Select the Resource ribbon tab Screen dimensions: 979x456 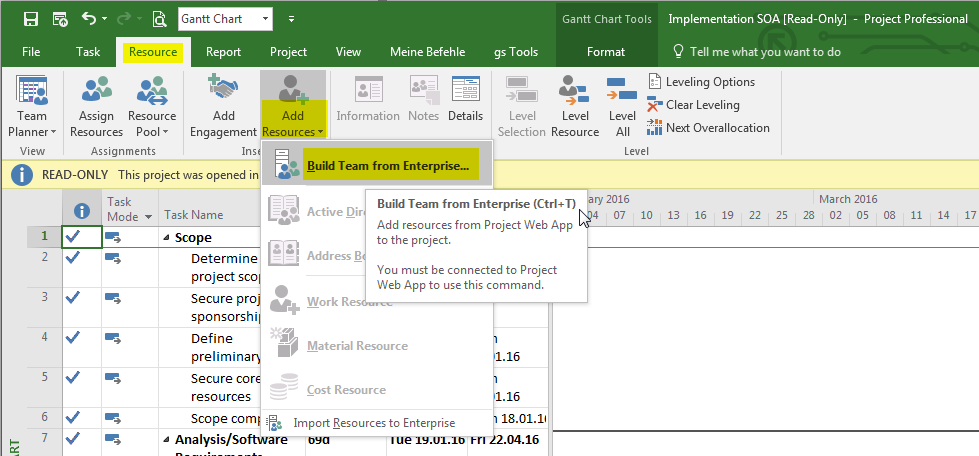pyautogui.click(x=153, y=52)
